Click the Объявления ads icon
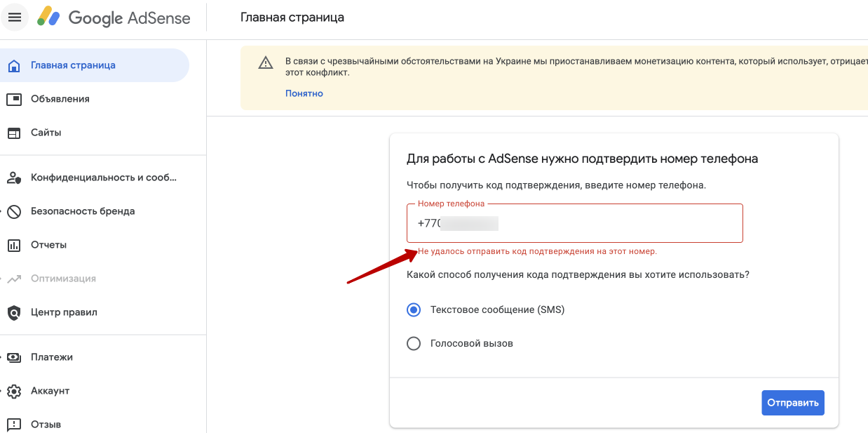Viewport: 868px width, 433px height. [x=14, y=99]
